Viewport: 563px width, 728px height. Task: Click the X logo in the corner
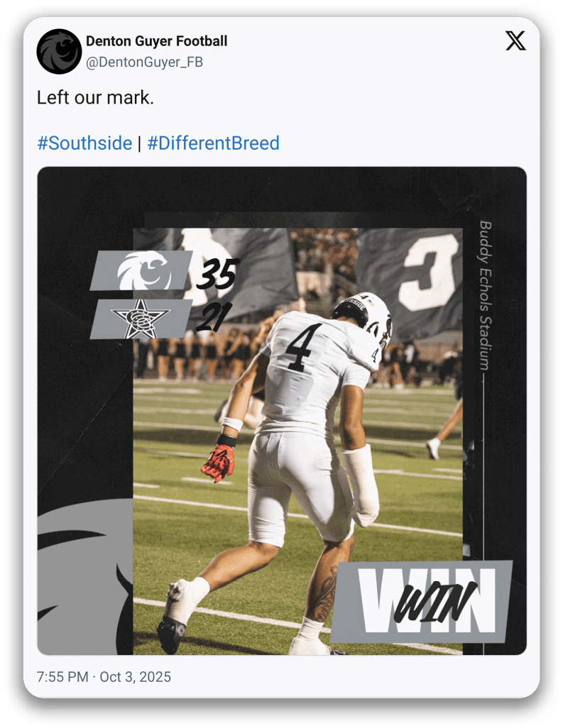pos(515,41)
